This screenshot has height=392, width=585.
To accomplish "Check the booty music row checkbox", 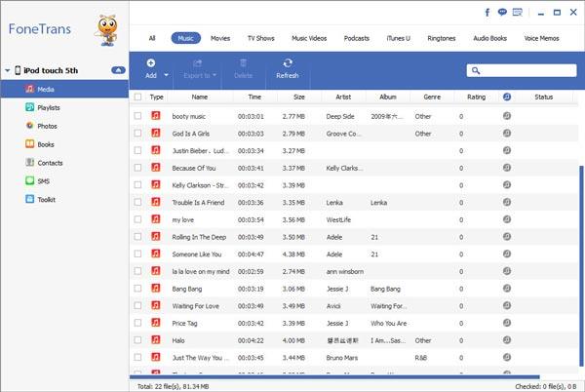I will [x=138, y=116].
